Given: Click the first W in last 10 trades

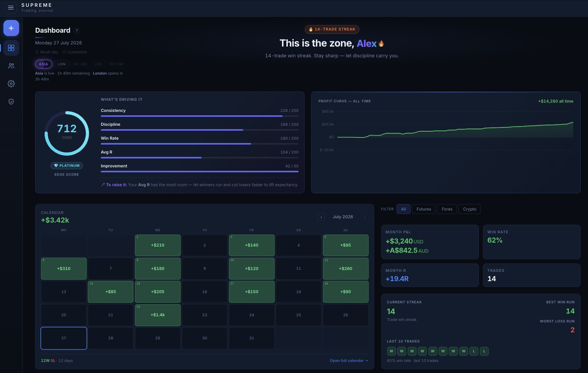Looking at the screenshot, I should click(391, 351).
